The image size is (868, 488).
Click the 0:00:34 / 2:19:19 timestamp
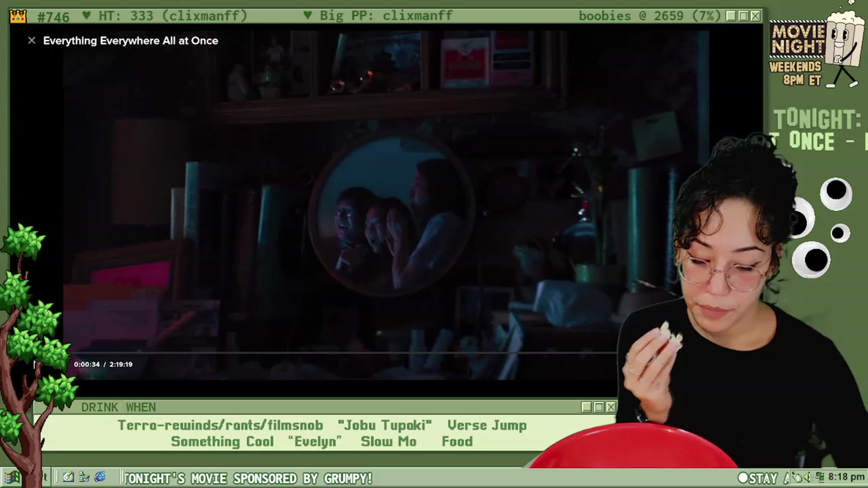click(103, 364)
